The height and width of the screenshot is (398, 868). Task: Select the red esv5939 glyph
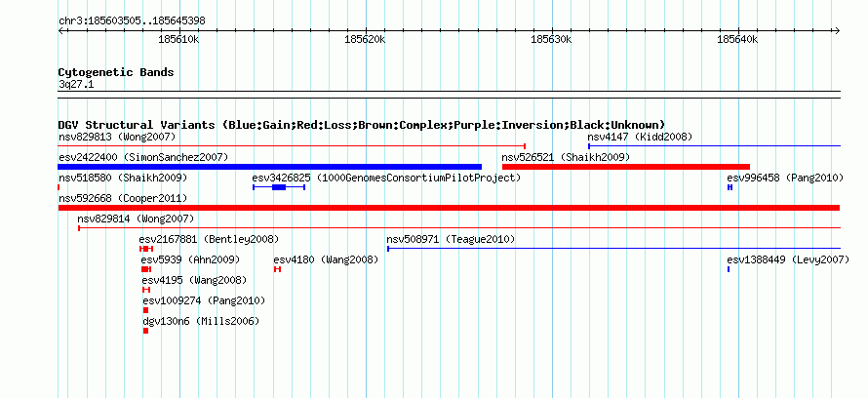coord(146,269)
